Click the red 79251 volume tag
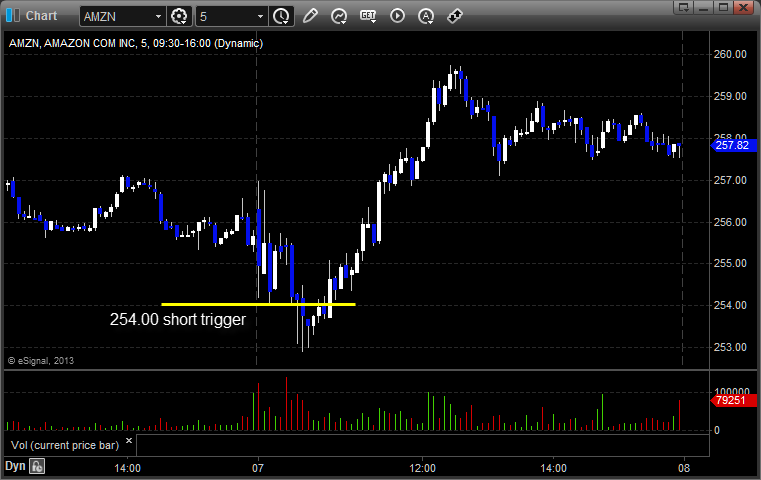Viewport: 761px width, 480px height. [x=734, y=400]
